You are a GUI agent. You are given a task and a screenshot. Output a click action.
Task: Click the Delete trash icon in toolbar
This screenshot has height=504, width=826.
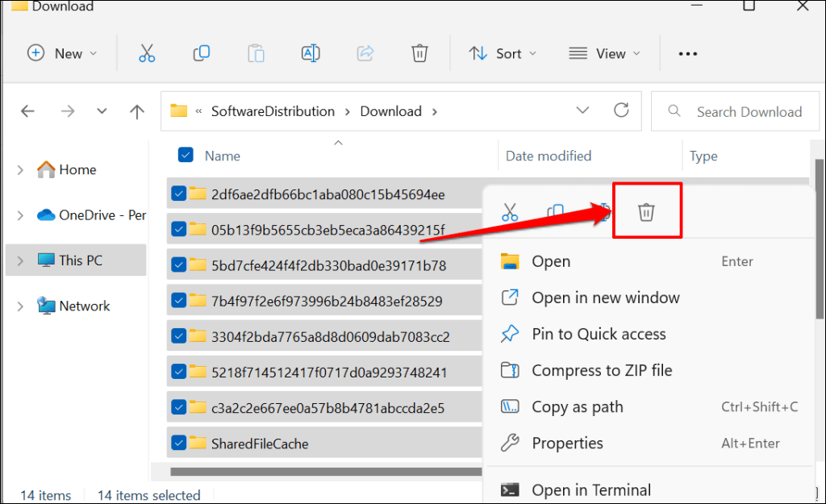(419, 53)
